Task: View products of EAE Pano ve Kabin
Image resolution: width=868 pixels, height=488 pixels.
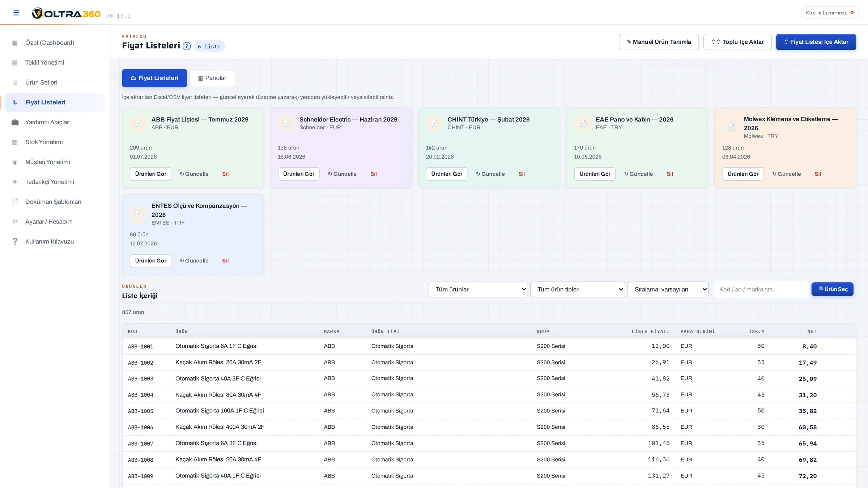Action: [595, 174]
